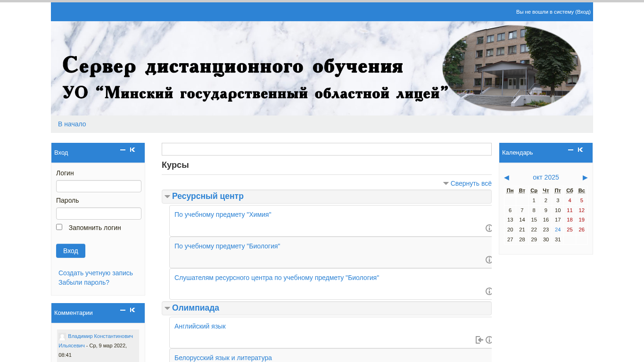Tick the Запомнить логин checkbox
Image resolution: width=644 pixels, height=362 pixels.
(x=59, y=227)
